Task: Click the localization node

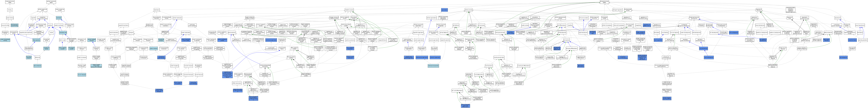Action: click(x=157, y=10)
